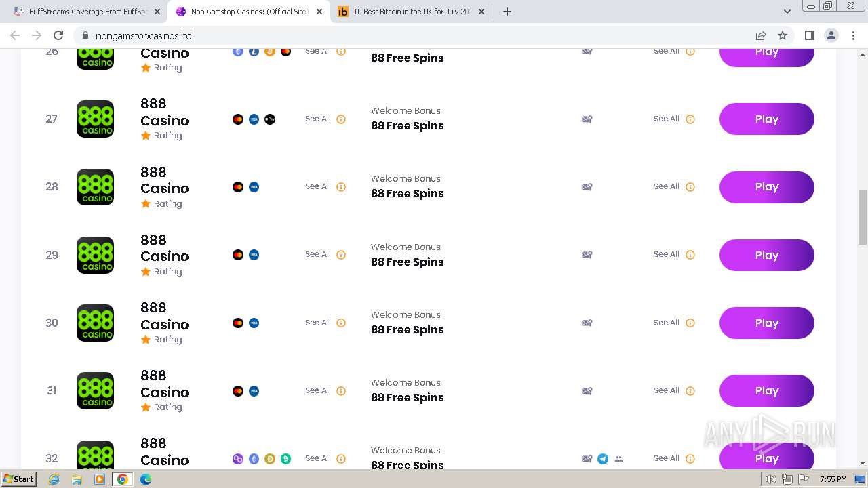The width and height of the screenshot is (868, 488).
Task: Click payment info icon in row 28
Action: [341, 187]
